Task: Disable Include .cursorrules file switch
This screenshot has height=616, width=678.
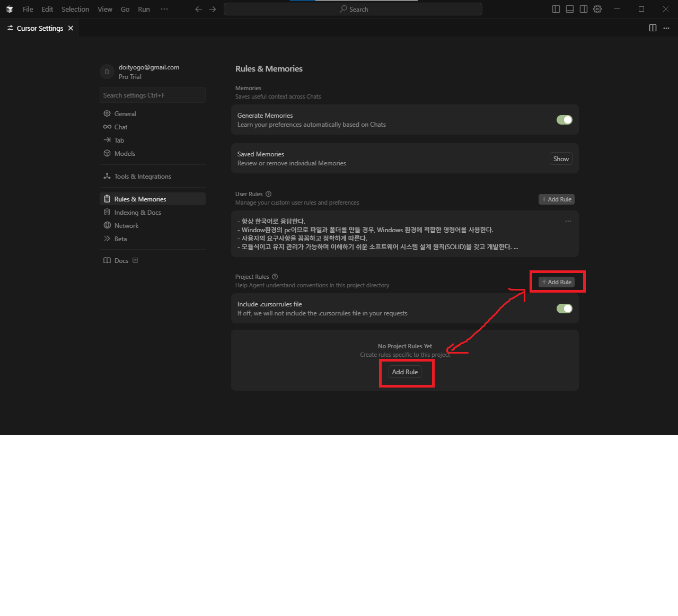Action: tap(565, 309)
